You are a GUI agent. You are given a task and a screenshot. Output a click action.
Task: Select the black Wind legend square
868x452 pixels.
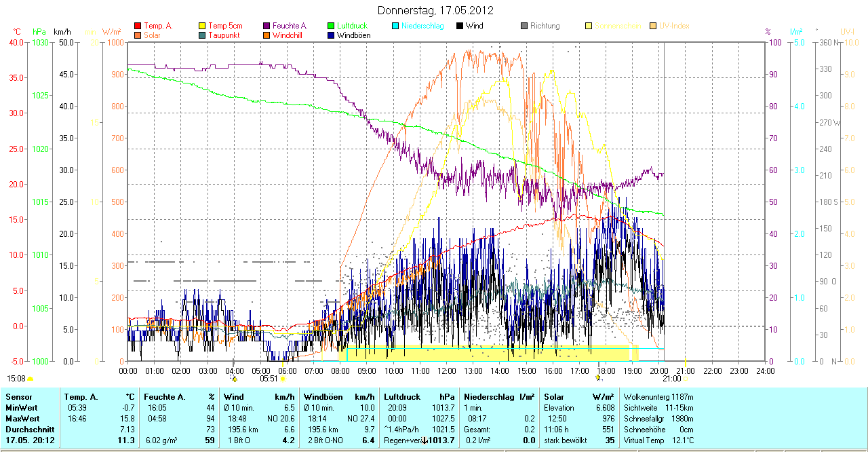(x=460, y=26)
